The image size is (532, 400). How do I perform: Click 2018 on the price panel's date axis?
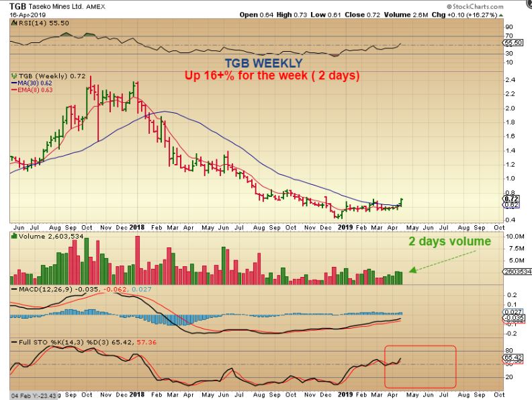pyautogui.click(x=137, y=227)
